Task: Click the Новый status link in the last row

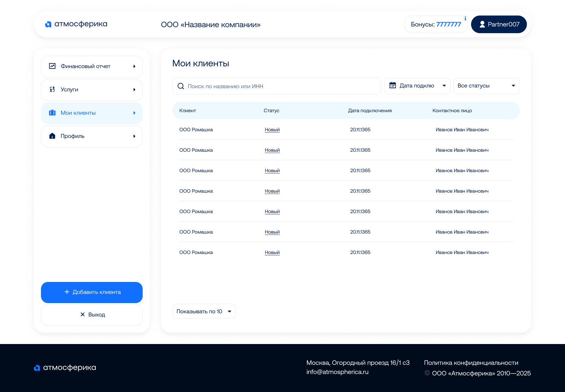Action: coord(272,252)
